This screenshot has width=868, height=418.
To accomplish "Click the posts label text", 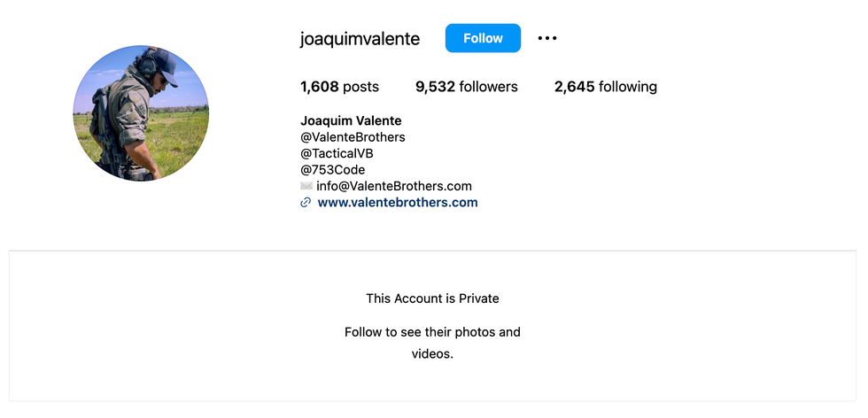I will click(x=361, y=88).
